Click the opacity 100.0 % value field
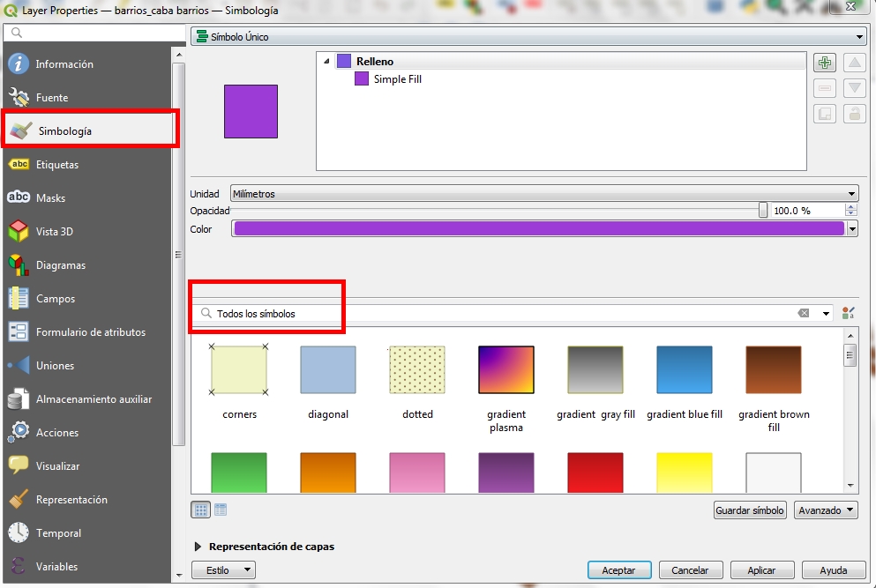The image size is (876, 588). [808, 211]
